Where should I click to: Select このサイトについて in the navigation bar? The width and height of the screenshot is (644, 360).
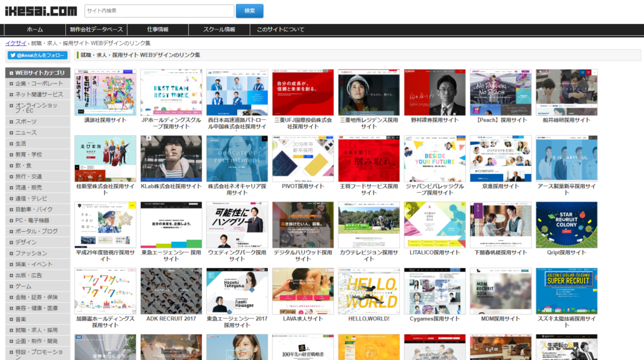pos(280,30)
